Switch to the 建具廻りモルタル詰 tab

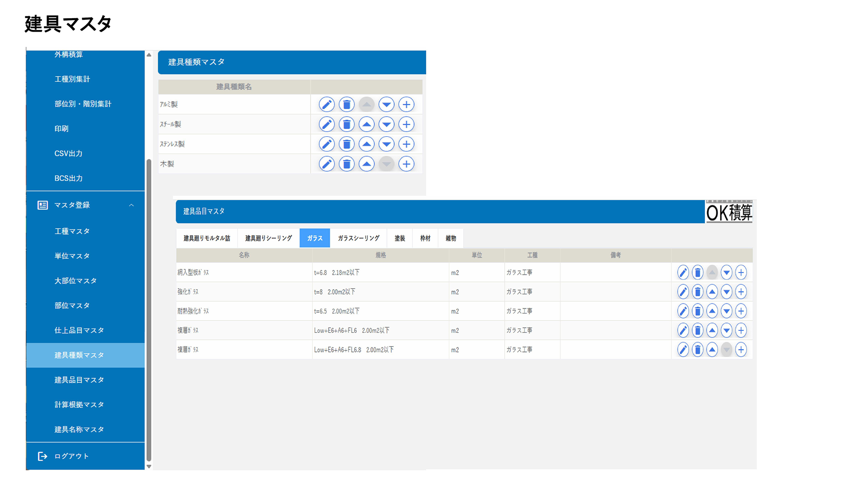[x=207, y=238]
